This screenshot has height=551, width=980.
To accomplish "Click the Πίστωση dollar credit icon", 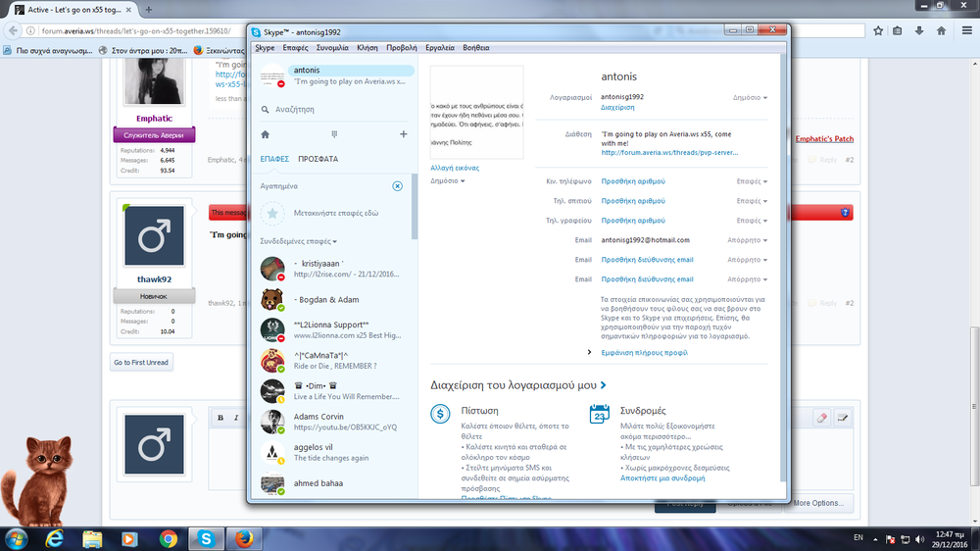I will pyautogui.click(x=441, y=415).
